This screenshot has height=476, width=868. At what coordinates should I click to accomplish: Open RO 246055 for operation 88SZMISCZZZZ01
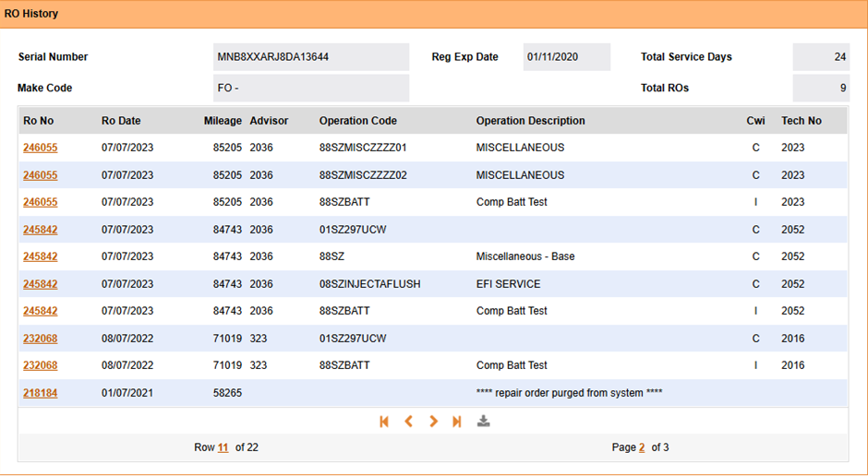(40, 148)
